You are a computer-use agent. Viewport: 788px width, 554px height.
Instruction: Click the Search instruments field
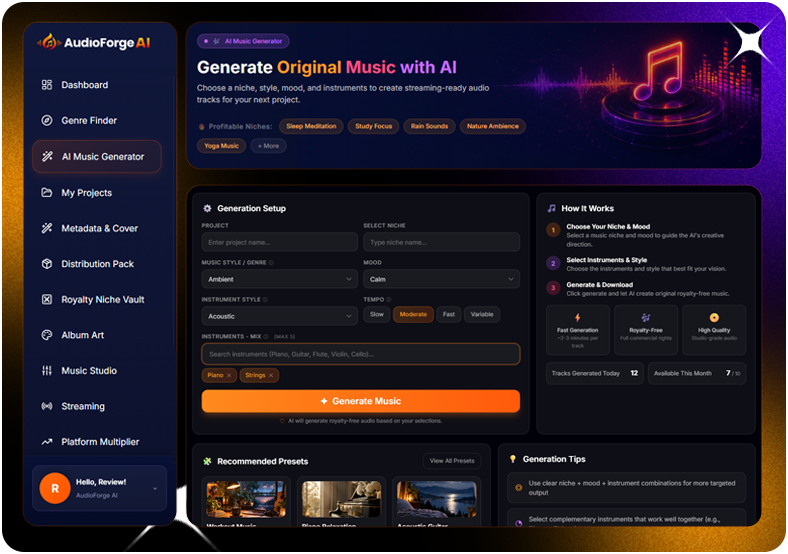[360, 354]
